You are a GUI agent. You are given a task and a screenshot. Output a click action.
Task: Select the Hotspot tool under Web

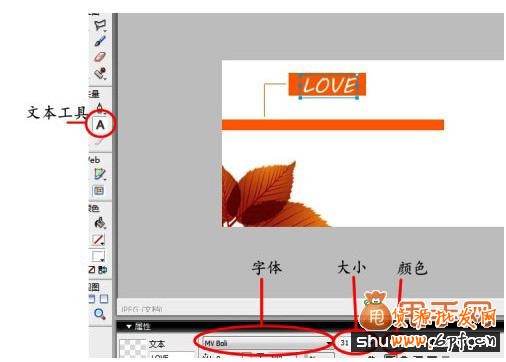pos(100,174)
